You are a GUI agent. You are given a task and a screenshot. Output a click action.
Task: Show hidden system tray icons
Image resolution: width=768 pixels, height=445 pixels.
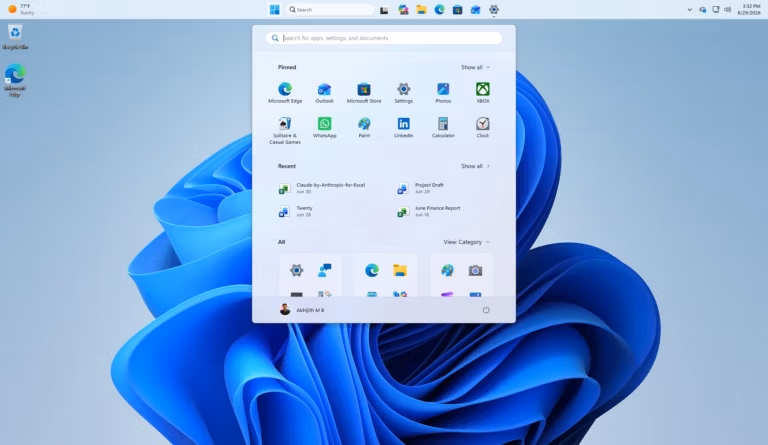point(690,9)
